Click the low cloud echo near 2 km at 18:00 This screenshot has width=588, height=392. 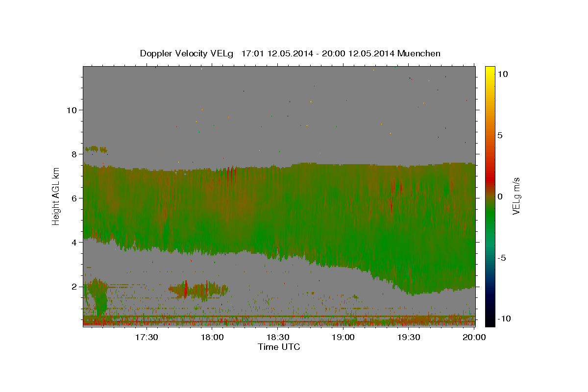tap(198, 290)
